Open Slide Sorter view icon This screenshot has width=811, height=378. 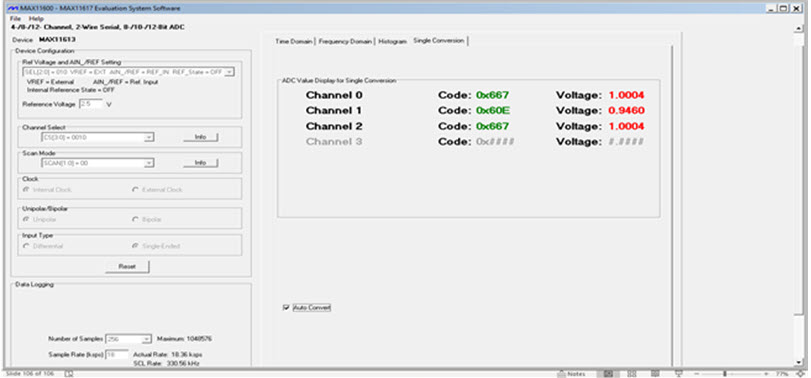632,373
